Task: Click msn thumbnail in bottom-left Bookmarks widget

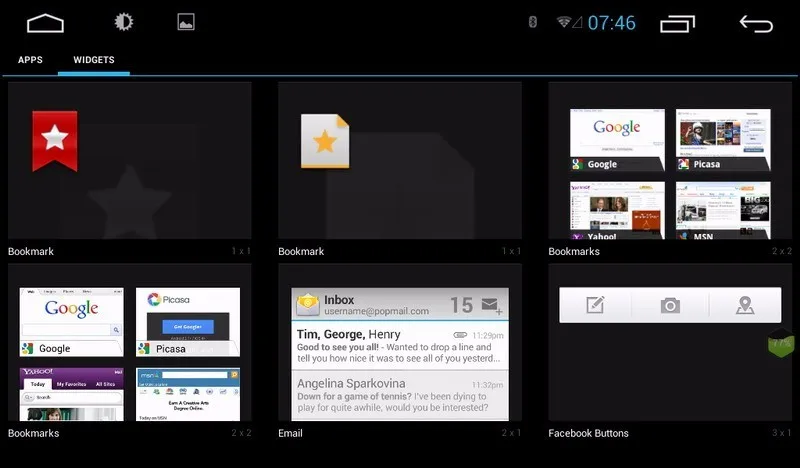Action: (x=188, y=394)
